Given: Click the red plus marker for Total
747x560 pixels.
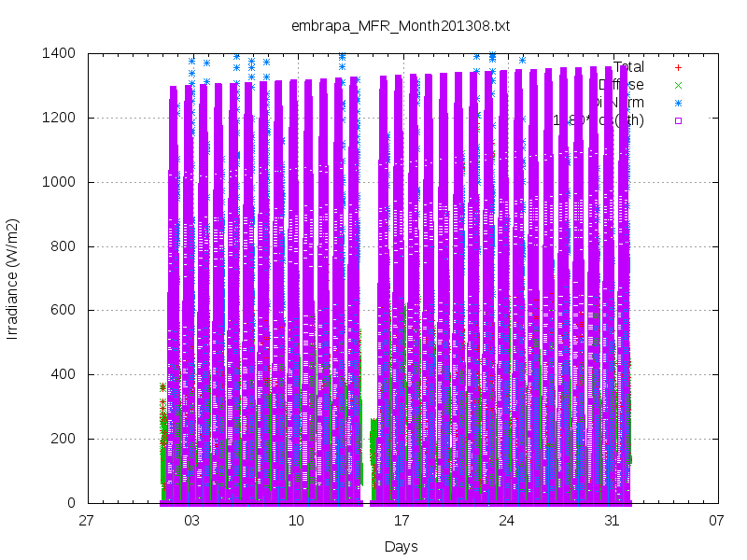Looking at the screenshot, I should click(x=679, y=67).
